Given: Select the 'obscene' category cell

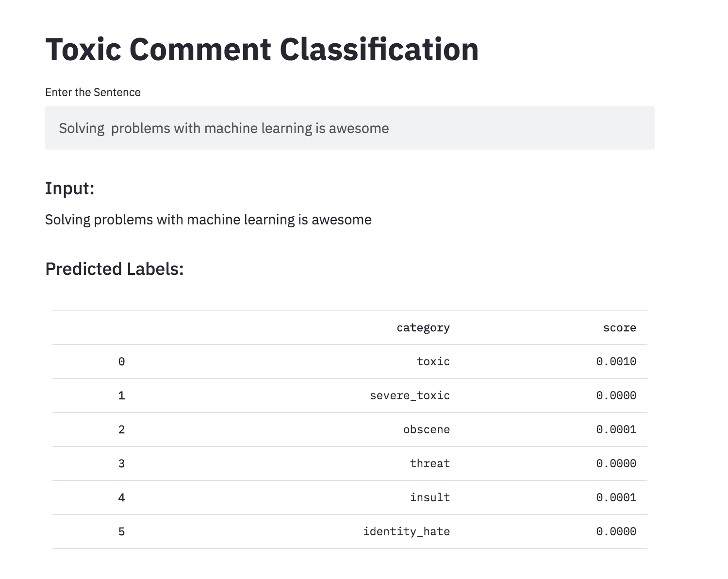Looking at the screenshot, I should [426, 429].
